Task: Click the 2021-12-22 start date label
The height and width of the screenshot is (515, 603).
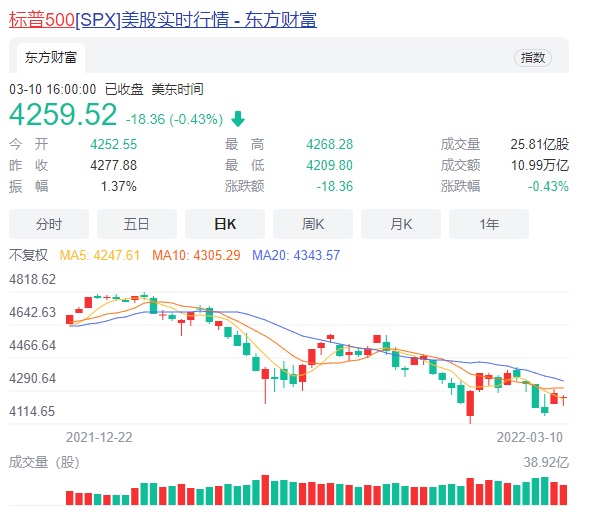Action: [100, 437]
